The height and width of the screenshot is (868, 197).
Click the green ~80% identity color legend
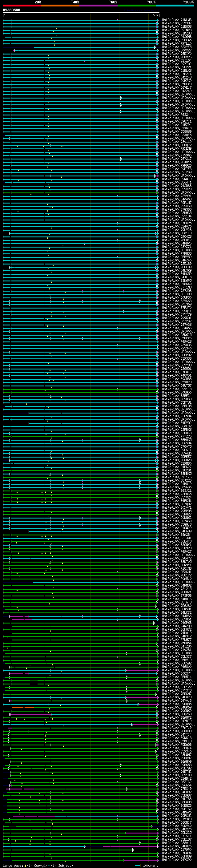tap(137, 6)
